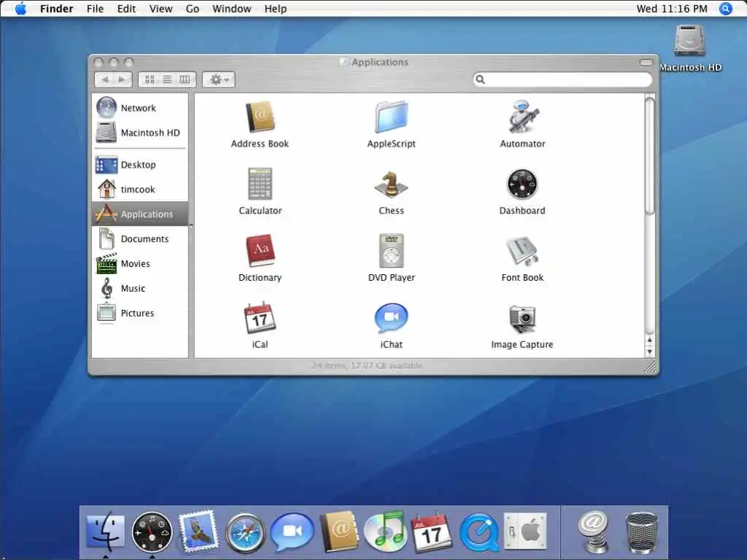Click the Apple website spring icon in Dock
Screen dimensions: 747x560
click(x=593, y=532)
